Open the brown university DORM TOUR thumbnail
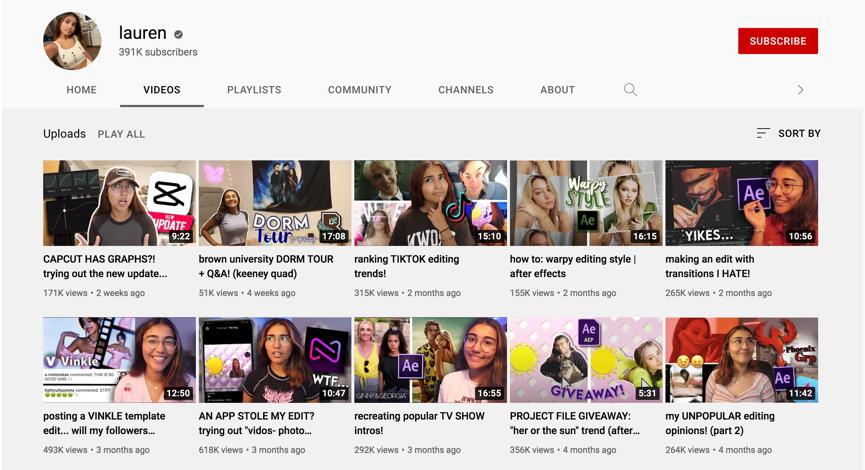The width and height of the screenshot is (865, 470). (x=275, y=203)
